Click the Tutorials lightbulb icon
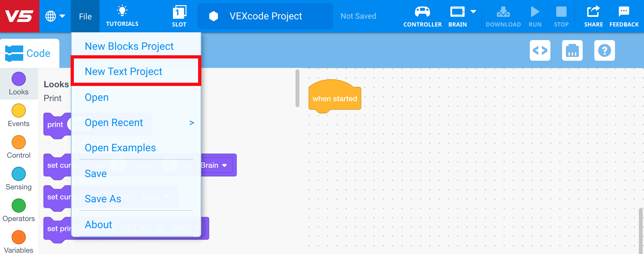The height and width of the screenshot is (254, 644). (x=122, y=11)
